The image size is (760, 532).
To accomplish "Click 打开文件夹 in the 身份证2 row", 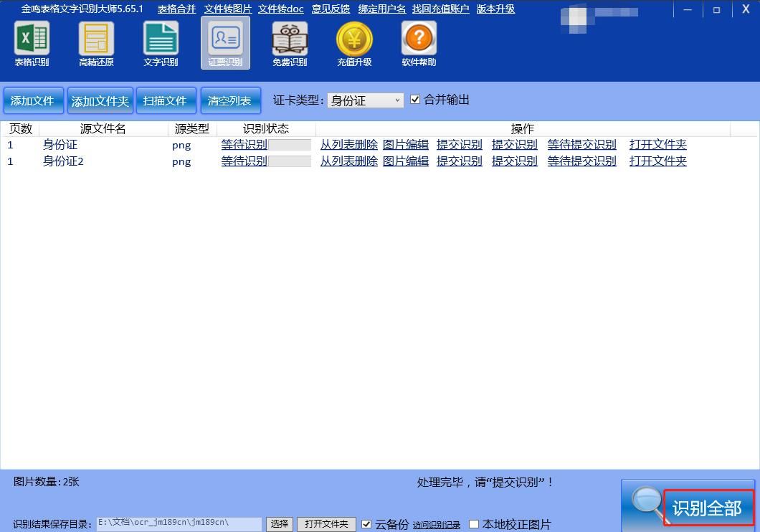I will point(657,161).
